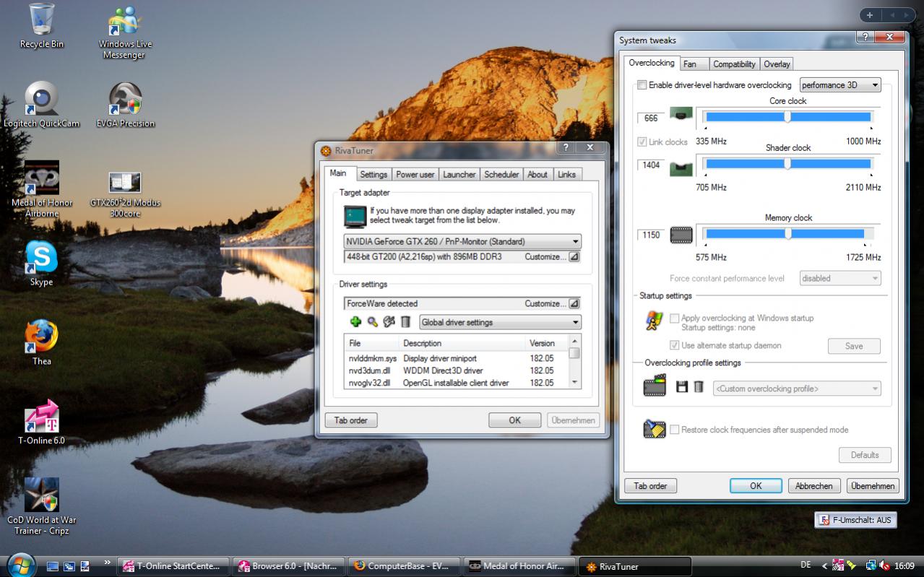
Task: Click the memory clock value field 1150
Action: point(651,235)
